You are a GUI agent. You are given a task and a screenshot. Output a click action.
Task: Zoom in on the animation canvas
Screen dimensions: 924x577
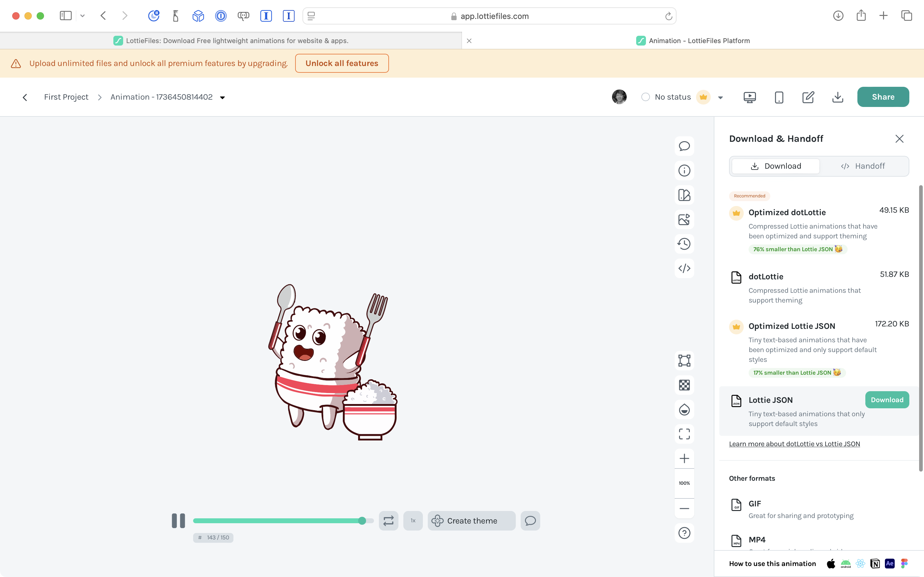[684, 458]
